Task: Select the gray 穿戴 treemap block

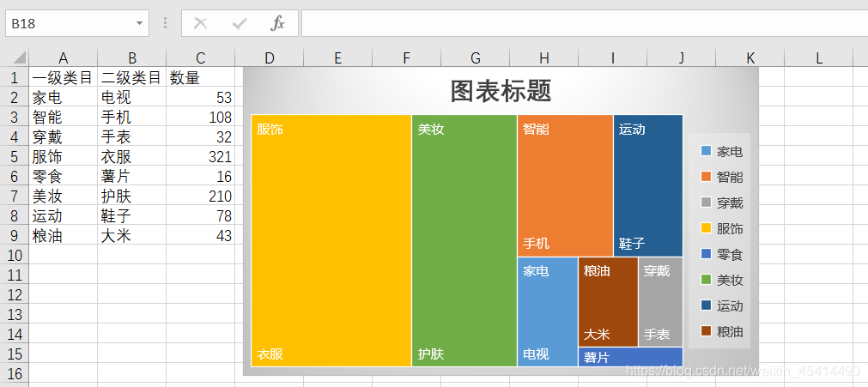Action: (660, 302)
